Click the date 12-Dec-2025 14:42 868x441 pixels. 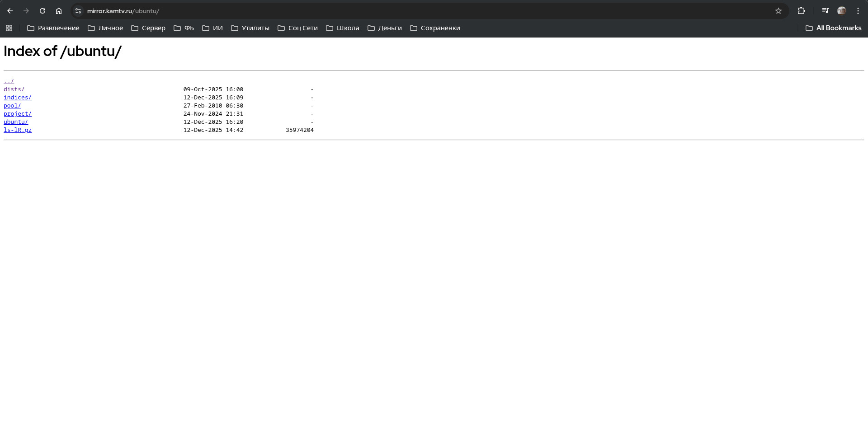pos(213,130)
